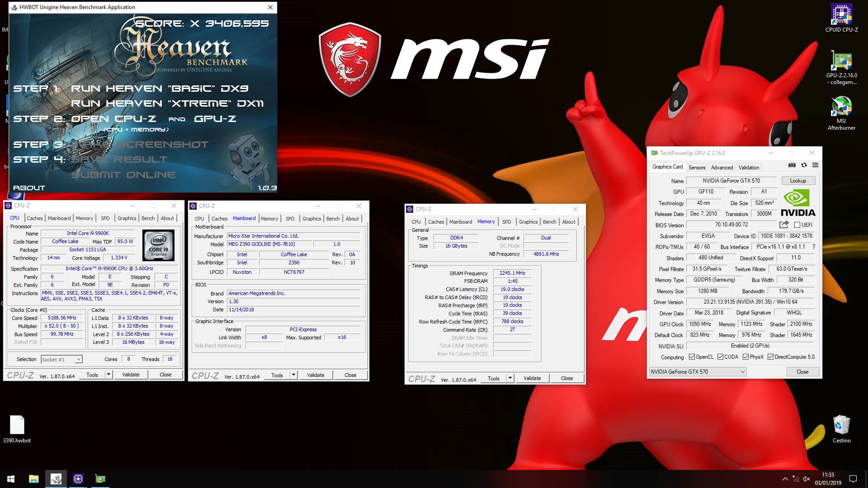Screen dimensions: 868x488
Task: Click the GPU-Z screenshot camera icon
Action: 792,165
